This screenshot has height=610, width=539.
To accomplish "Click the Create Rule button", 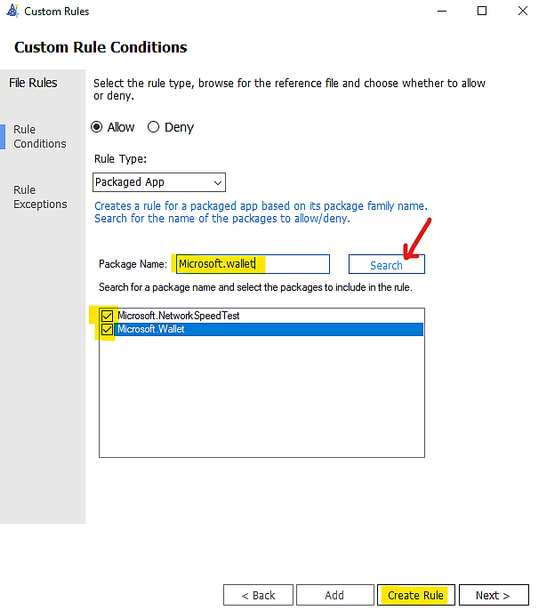I will 416,595.
